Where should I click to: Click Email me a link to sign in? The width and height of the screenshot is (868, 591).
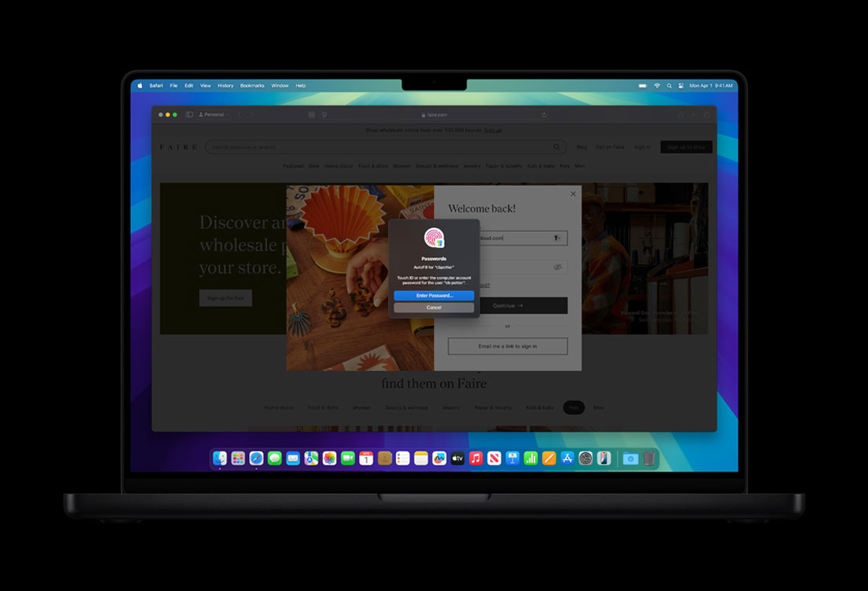pos(507,346)
